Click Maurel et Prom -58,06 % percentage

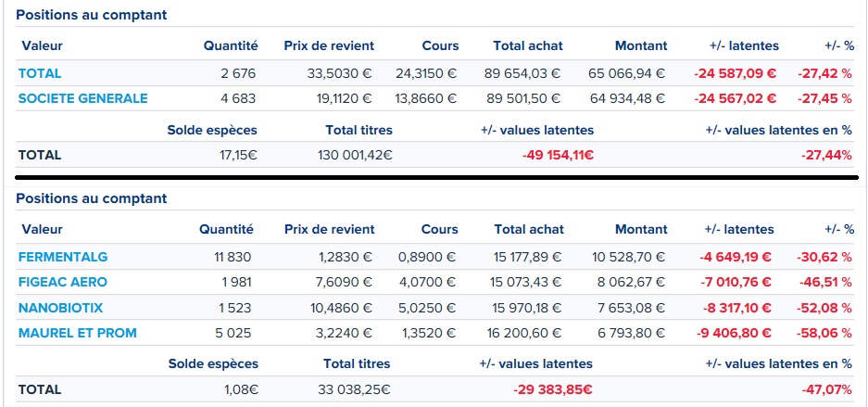[x=824, y=333]
